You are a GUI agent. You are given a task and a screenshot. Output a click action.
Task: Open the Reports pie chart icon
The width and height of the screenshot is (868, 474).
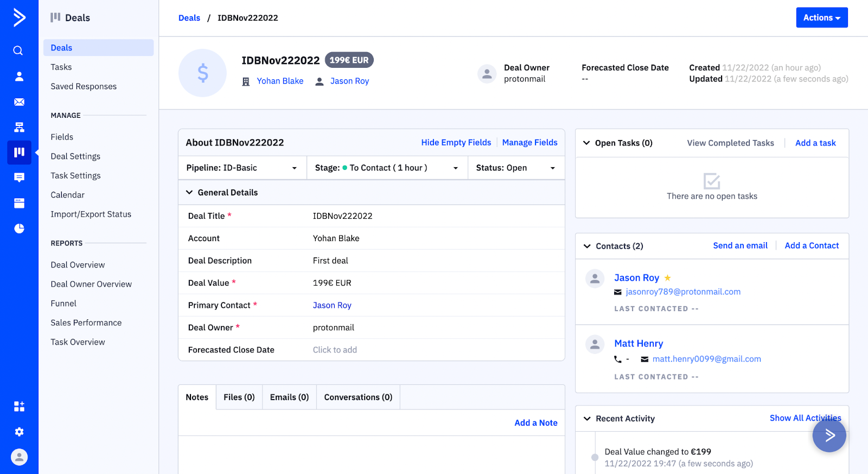pos(19,229)
